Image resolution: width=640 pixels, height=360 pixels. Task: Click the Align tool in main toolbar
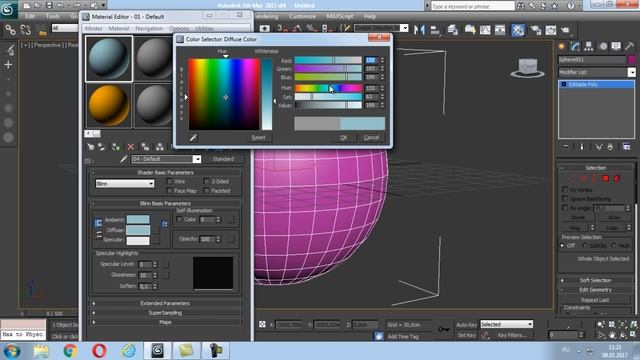tap(435, 30)
